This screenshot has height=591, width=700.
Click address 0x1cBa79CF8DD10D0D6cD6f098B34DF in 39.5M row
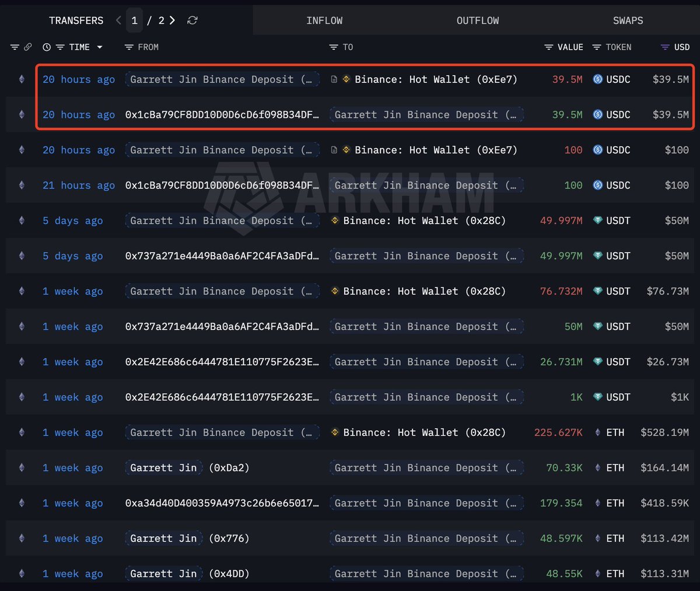(222, 115)
